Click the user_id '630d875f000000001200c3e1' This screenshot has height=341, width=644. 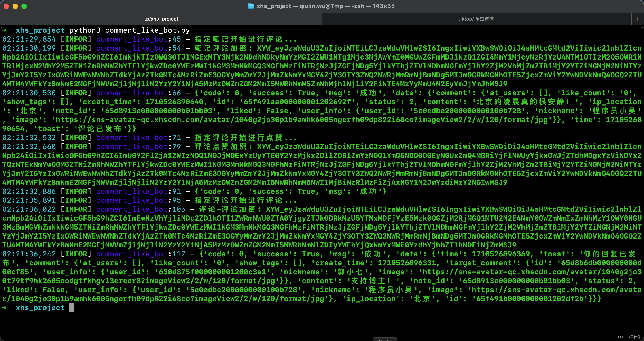214,272
